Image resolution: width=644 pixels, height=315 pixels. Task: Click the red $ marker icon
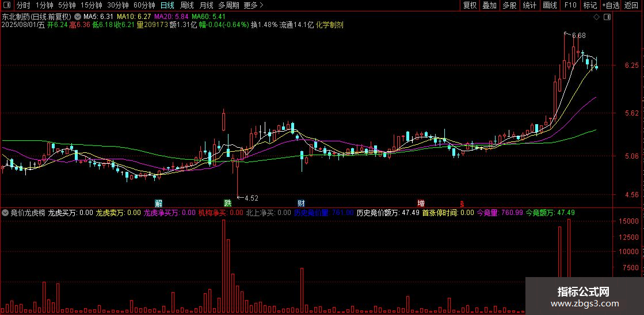point(462,203)
